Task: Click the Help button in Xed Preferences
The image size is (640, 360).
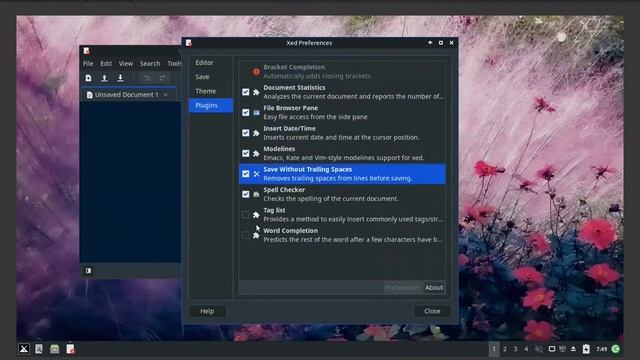Action: pos(207,311)
